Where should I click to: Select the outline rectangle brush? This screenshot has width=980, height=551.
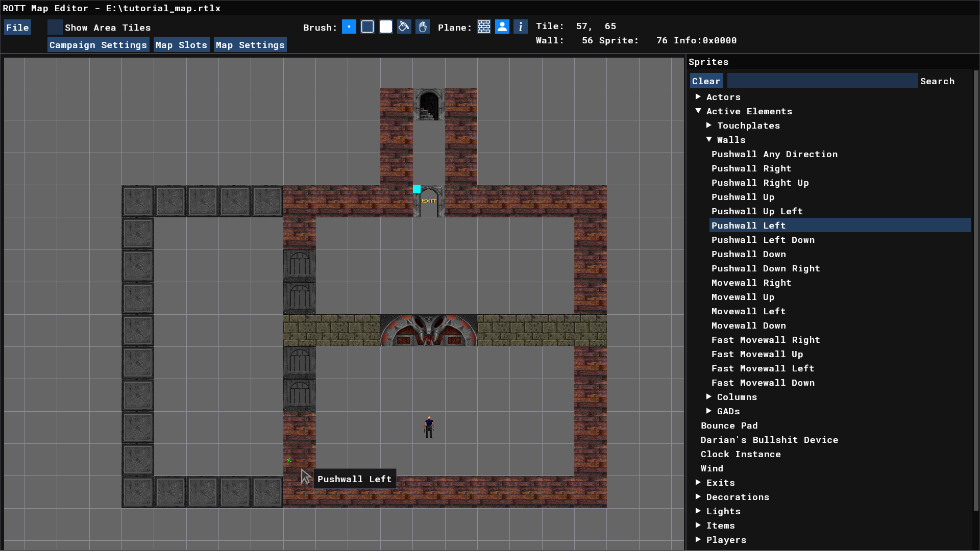coord(367,27)
